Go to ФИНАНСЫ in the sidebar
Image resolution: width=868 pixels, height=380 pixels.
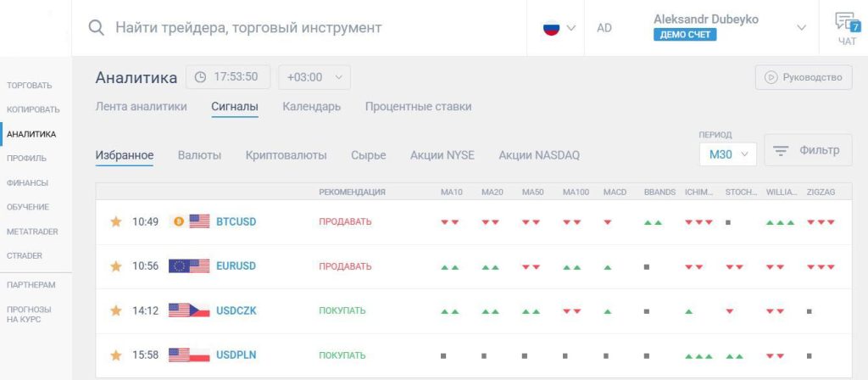28,183
